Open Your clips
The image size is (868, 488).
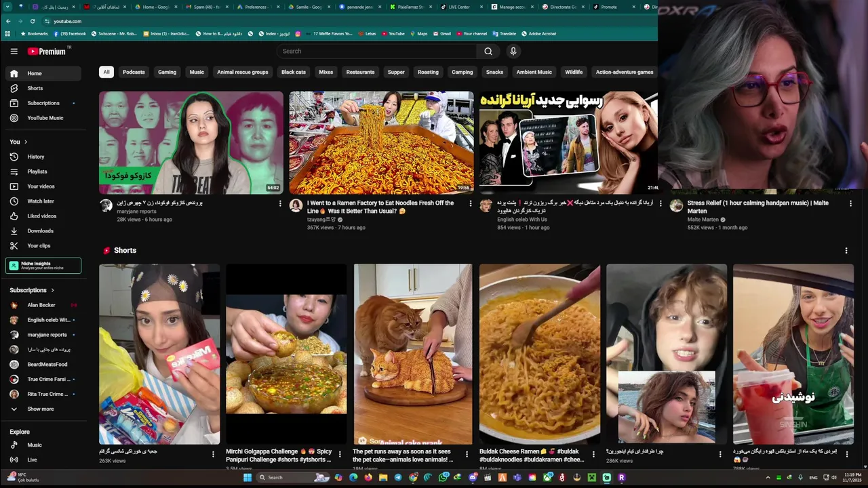pos(43,246)
